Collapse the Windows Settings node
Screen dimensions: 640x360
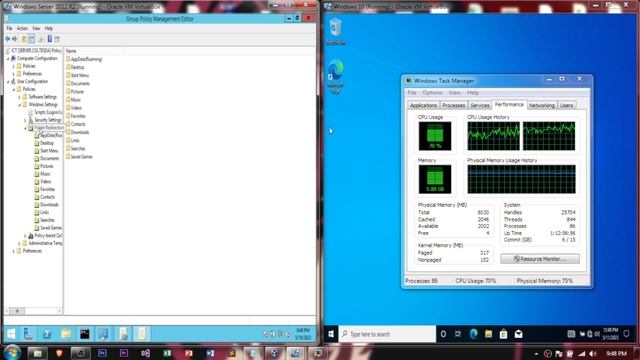[19, 105]
